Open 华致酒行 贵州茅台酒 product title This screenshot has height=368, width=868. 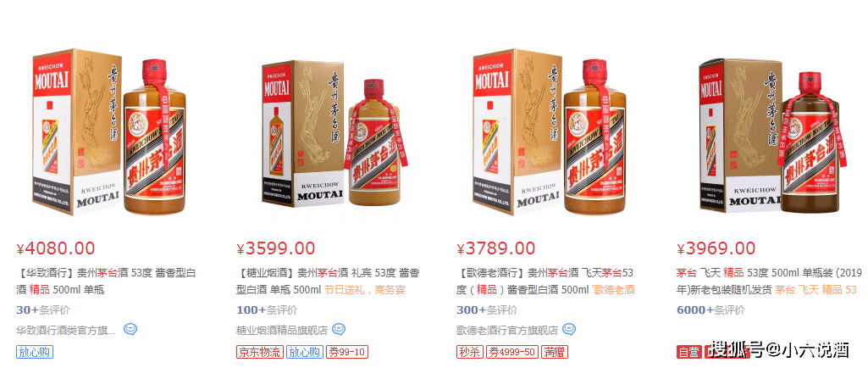point(106,281)
